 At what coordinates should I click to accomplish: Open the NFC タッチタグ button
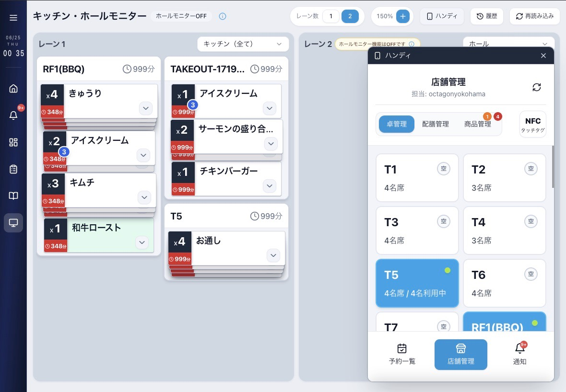pyautogui.click(x=533, y=124)
